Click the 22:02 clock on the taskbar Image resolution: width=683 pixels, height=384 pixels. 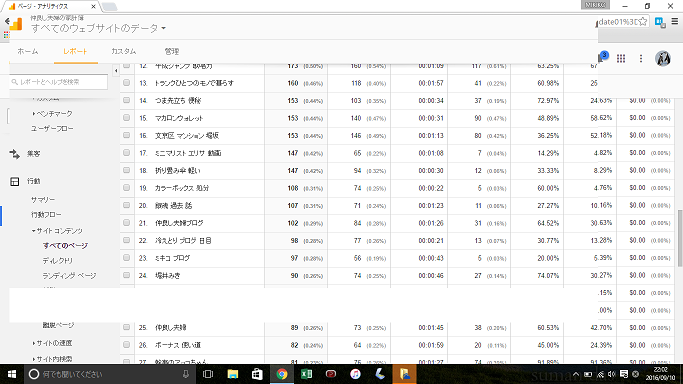tap(660, 374)
